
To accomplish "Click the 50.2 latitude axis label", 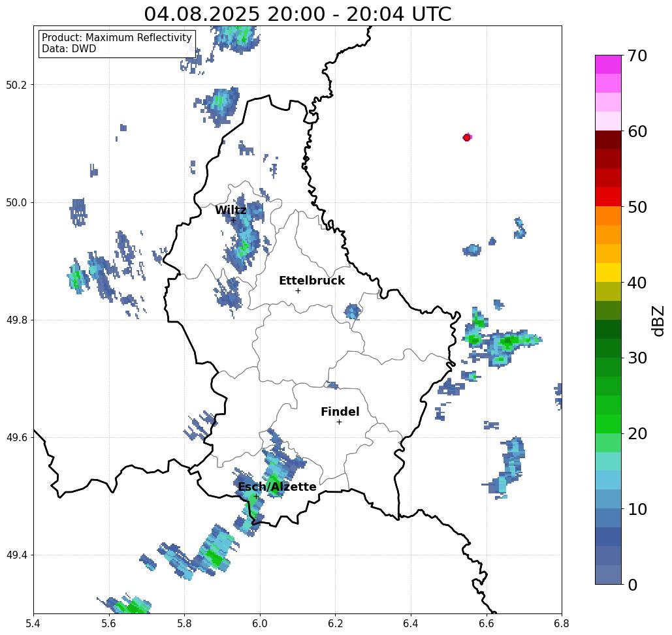I will (x=16, y=85).
